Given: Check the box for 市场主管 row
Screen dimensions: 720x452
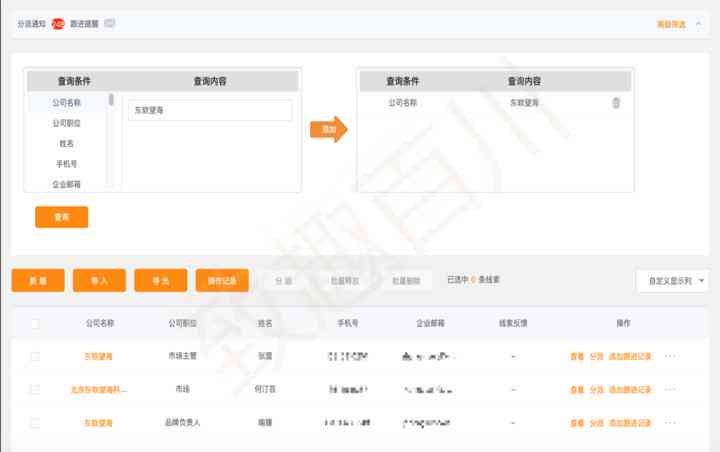Looking at the screenshot, I should (35, 356).
